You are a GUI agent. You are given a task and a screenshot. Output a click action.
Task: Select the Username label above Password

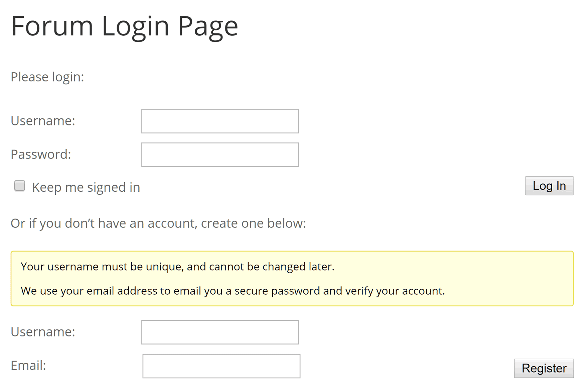tap(43, 121)
